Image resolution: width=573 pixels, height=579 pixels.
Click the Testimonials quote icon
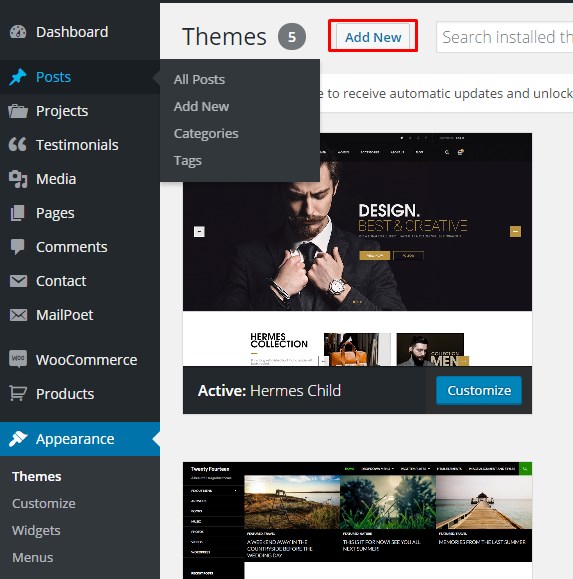pos(18,145)
